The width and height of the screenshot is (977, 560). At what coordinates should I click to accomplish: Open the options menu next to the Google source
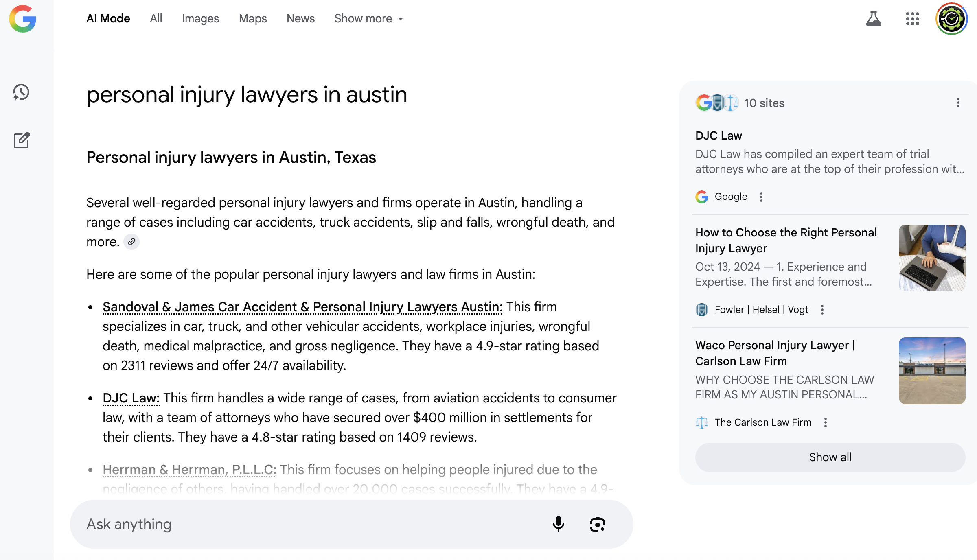(761, 197)
